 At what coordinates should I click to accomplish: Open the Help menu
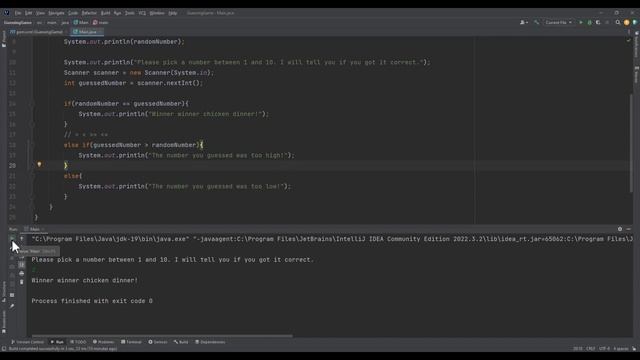coord(173,13)
